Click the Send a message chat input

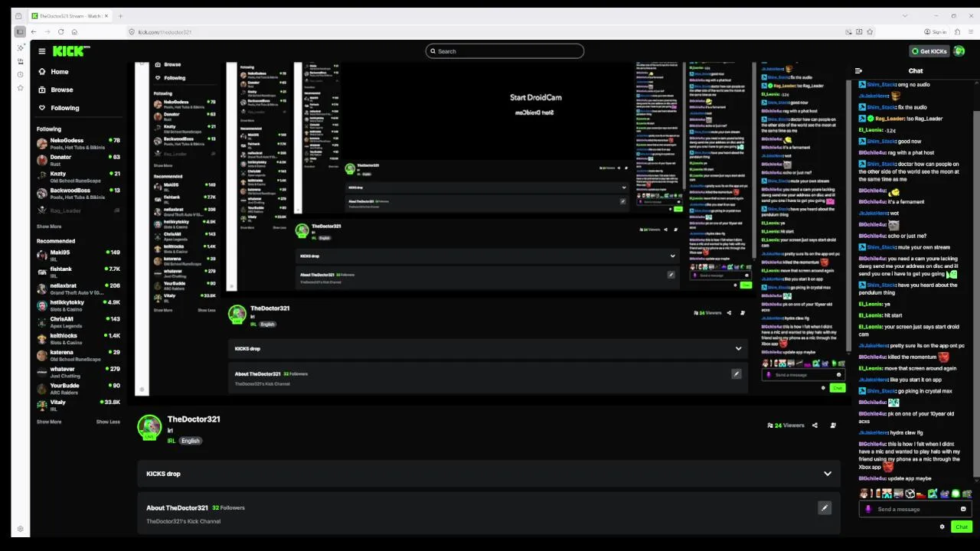pyautogui.click(x=916, y=509)
